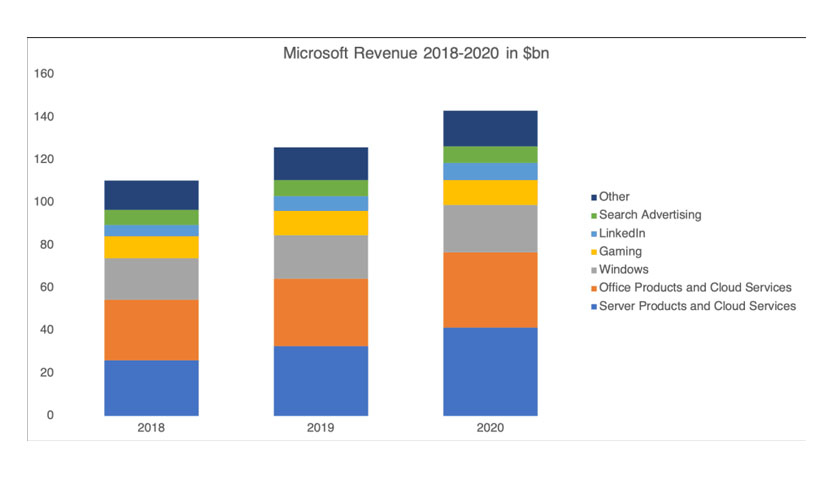815x492 pixels.
Task: Click Office Products and Cloud Services label
Action: (695, 287)
